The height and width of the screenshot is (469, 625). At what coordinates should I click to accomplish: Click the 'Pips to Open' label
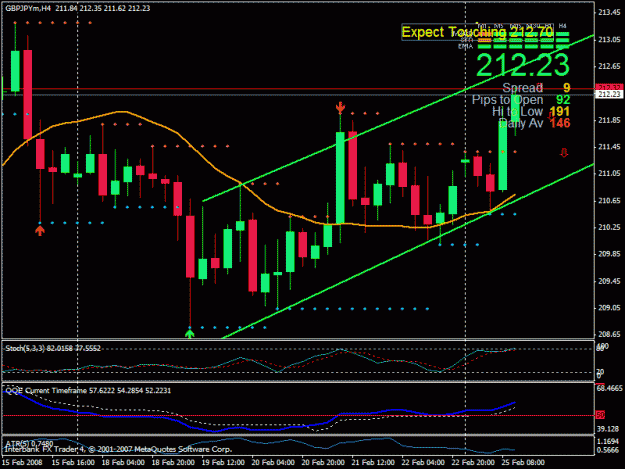tap(507, 100)
